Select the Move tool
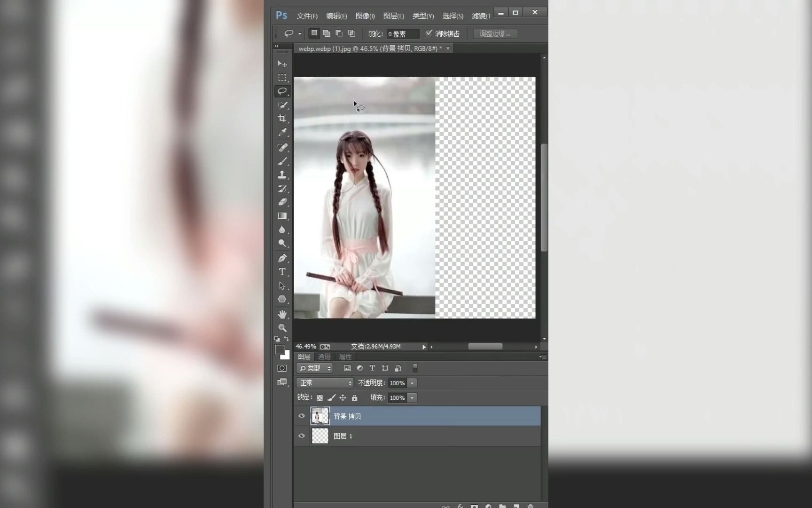 click(x=282, y=63)
